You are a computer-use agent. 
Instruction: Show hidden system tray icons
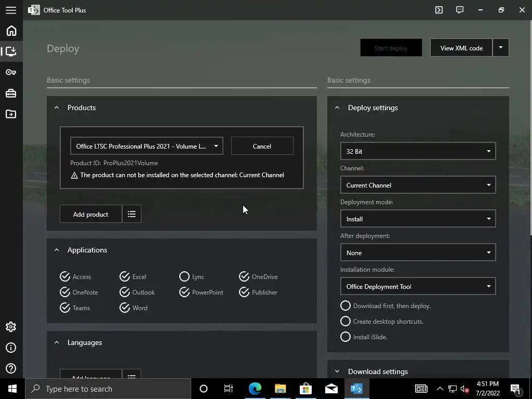(440, 389)
